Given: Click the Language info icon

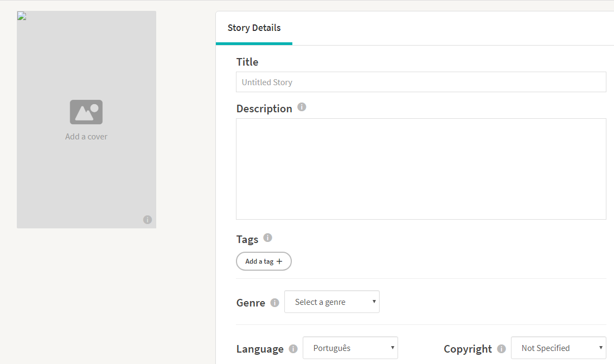Looking at the screenshot, I should (x=293, y=349).
